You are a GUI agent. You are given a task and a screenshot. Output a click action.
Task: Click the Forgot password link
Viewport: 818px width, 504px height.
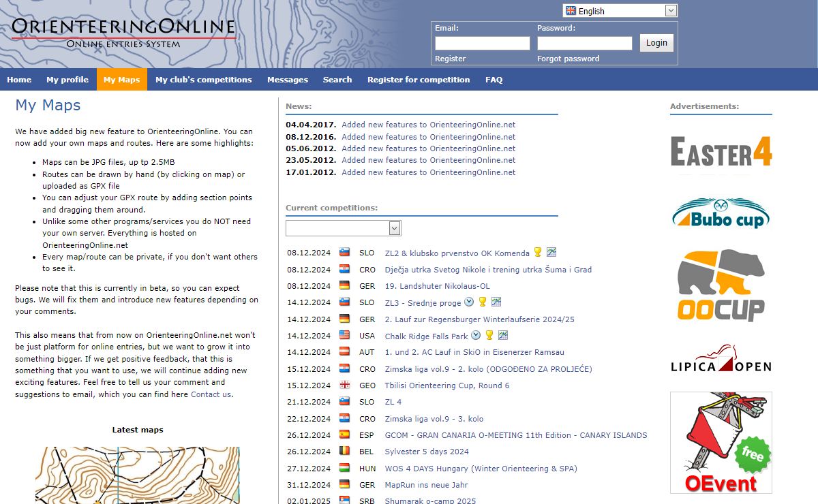[569, 59]
